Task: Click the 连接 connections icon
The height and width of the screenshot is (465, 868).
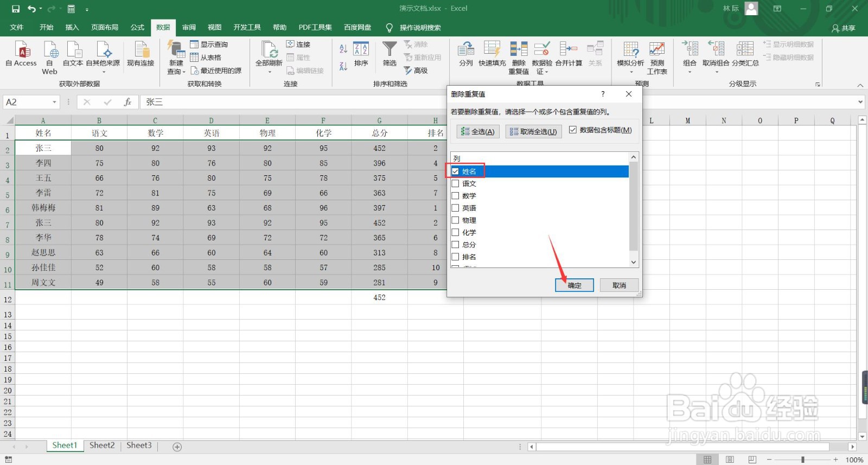Action: point(290,44)
